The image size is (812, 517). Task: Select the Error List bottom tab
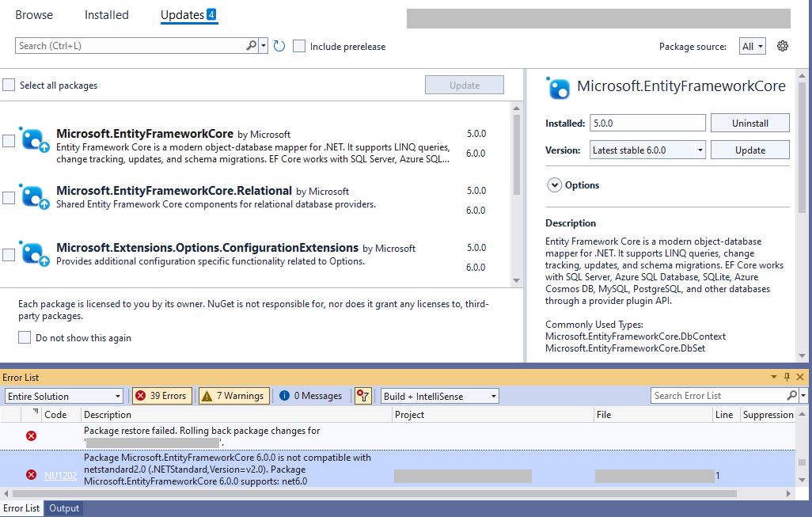[21, 508]
